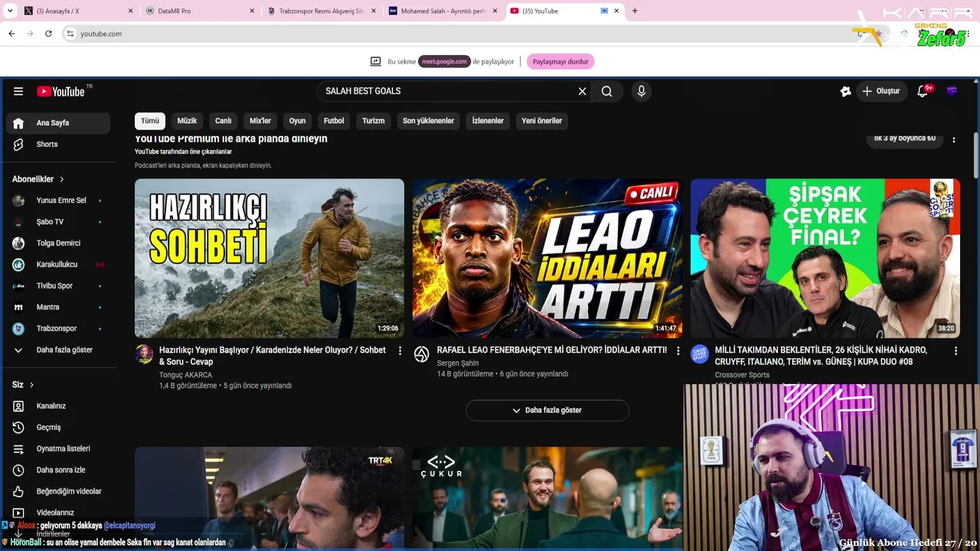Open Crossover Sports channel avatar
This screenshot has height=551, width=980.
(x=700, y=354)
